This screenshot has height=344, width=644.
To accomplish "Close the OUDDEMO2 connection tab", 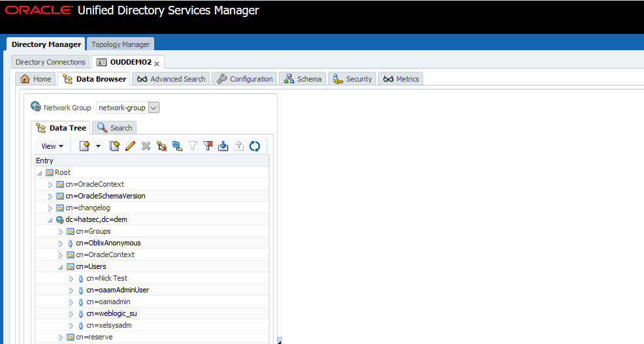I will (157, 63).
